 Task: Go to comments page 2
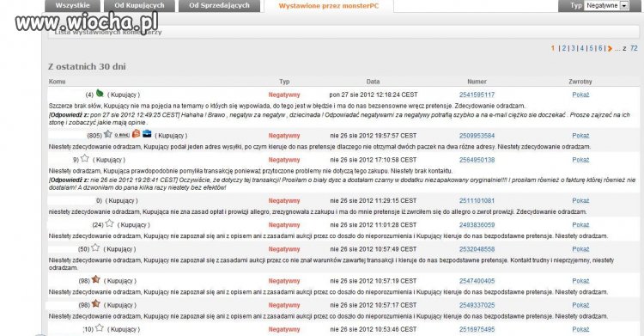pyautogui.click(x=564, y=48)
